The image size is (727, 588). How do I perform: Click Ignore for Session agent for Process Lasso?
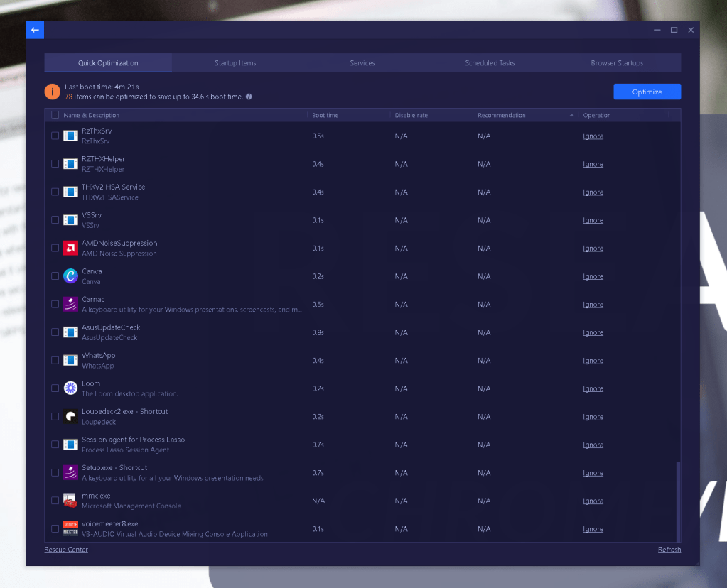click(593, 445)
